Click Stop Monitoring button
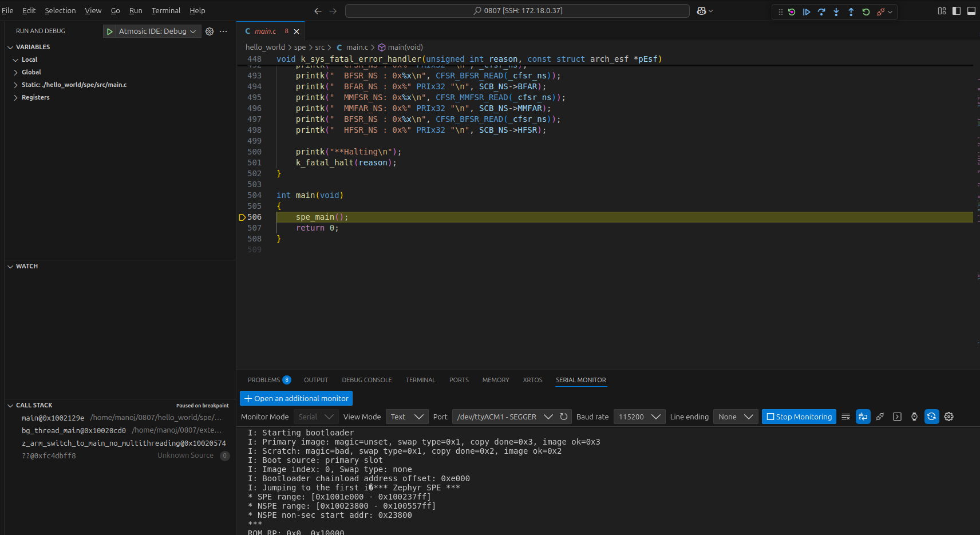 coord(799,417)
